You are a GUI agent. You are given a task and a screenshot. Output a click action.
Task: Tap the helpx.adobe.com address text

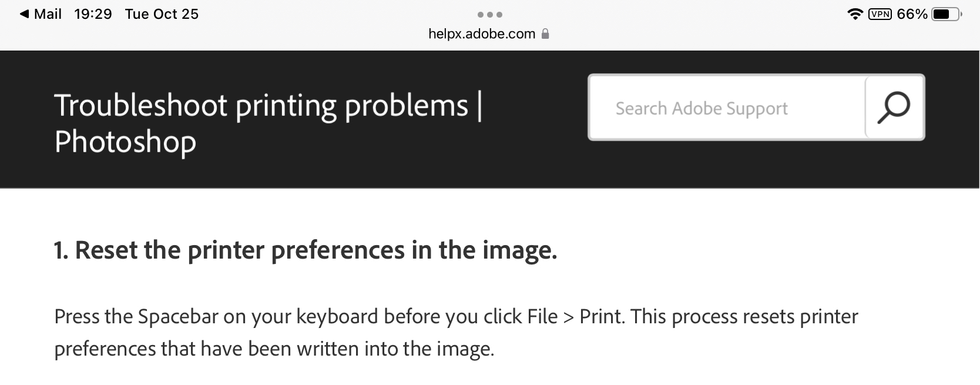point(482,34)
